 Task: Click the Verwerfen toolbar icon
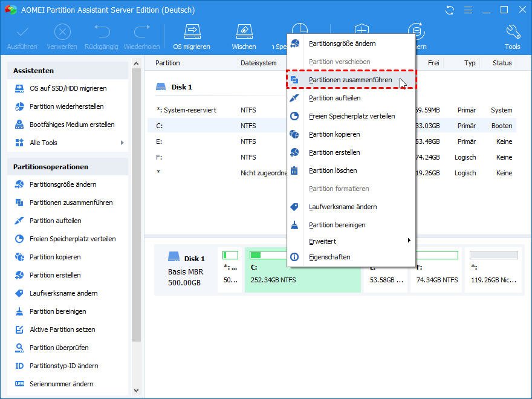pos(62,32)
